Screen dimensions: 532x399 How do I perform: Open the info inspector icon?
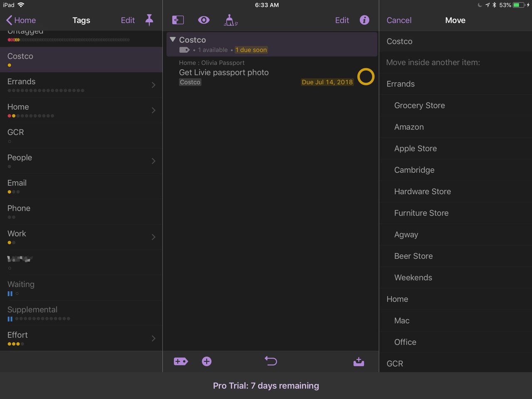365,20
